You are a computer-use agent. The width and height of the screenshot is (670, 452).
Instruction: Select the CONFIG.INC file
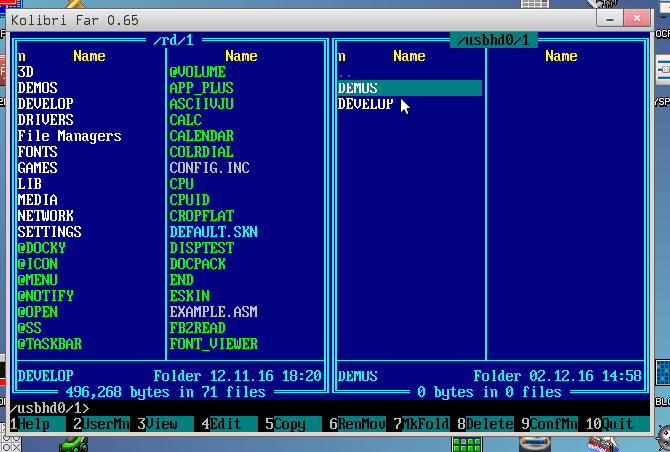point(209,168)
